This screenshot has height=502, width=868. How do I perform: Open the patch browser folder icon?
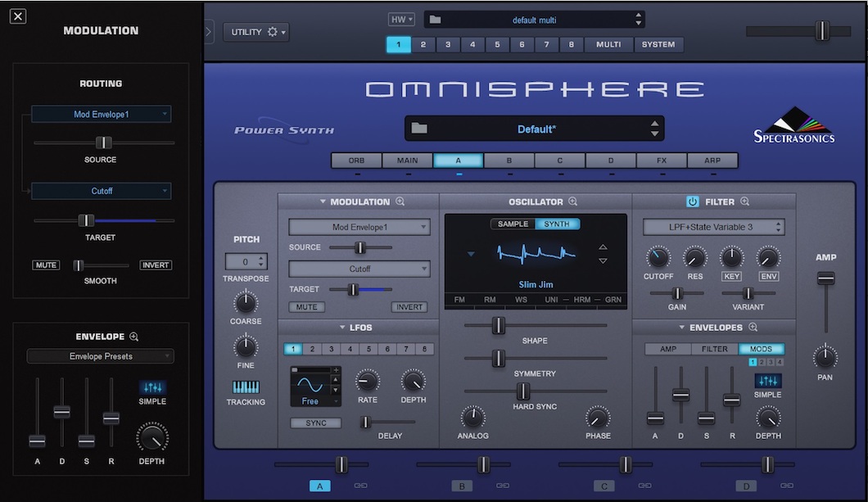tap(419, 129)
